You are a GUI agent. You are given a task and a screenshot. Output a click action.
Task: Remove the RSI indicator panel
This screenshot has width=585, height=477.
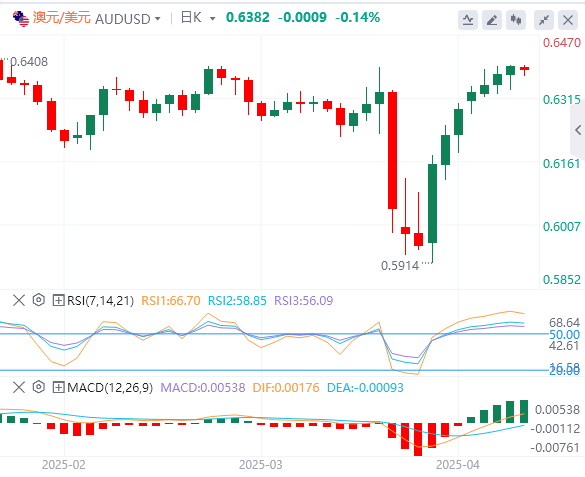point(19,300)
